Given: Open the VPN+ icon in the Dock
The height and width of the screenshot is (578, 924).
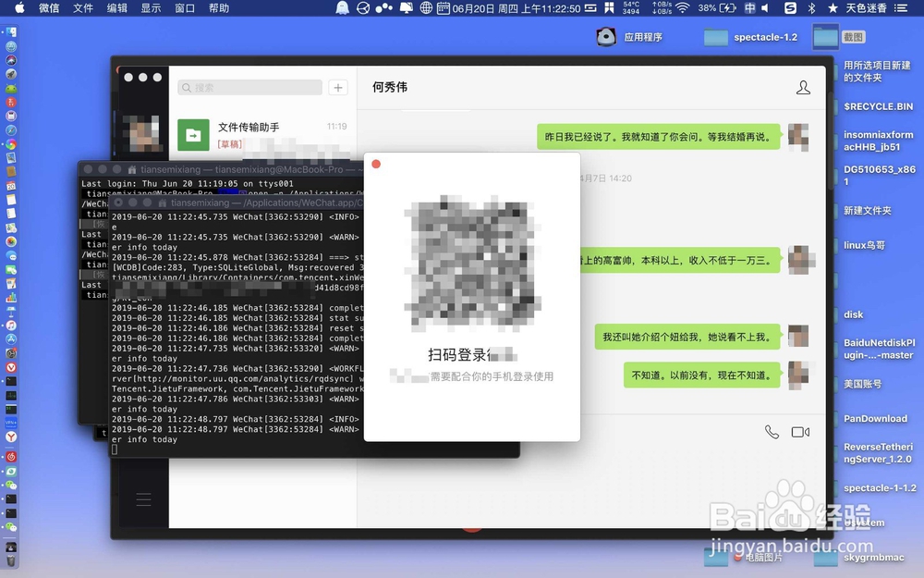Looking at the screenshot, I should [11, 423].
